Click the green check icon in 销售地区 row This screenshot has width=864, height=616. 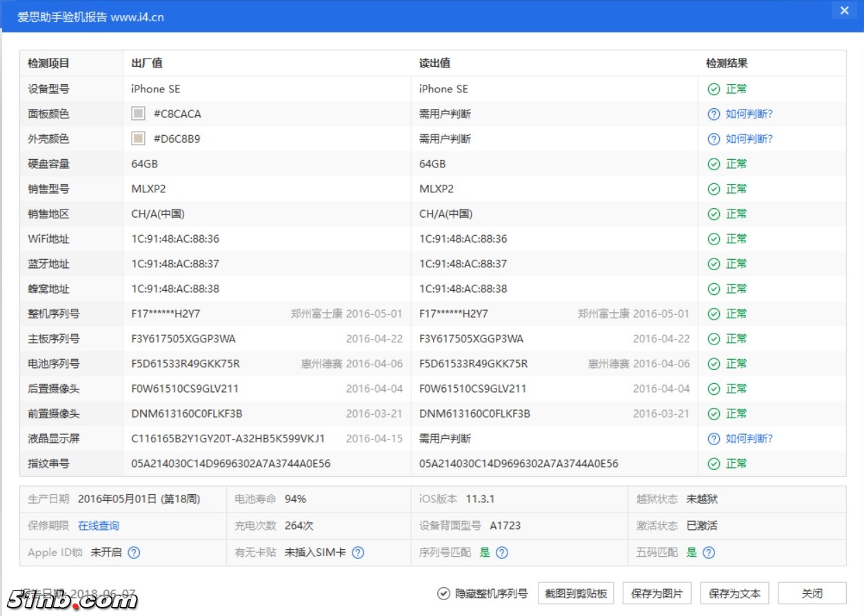point(714,214)
